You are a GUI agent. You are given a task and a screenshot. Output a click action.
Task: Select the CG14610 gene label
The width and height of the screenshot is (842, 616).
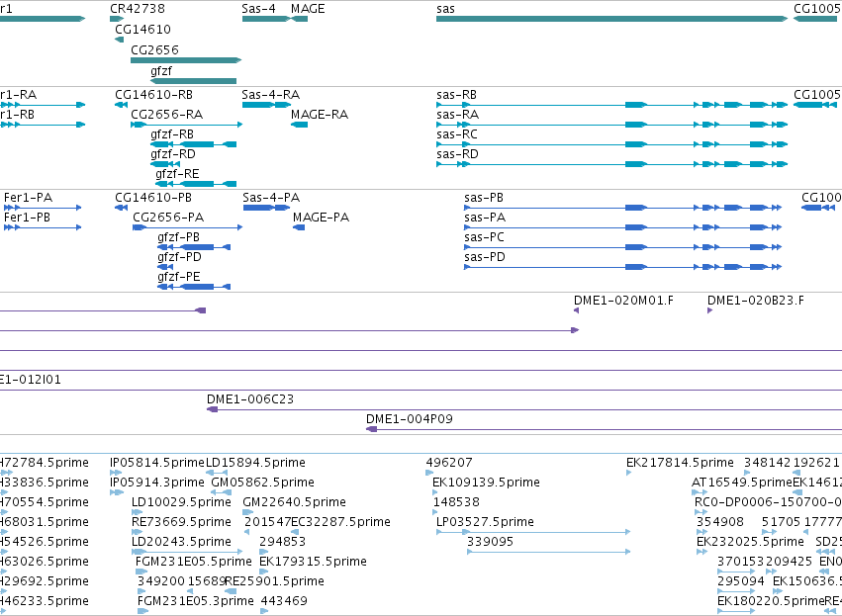click(x=142, y=29)
